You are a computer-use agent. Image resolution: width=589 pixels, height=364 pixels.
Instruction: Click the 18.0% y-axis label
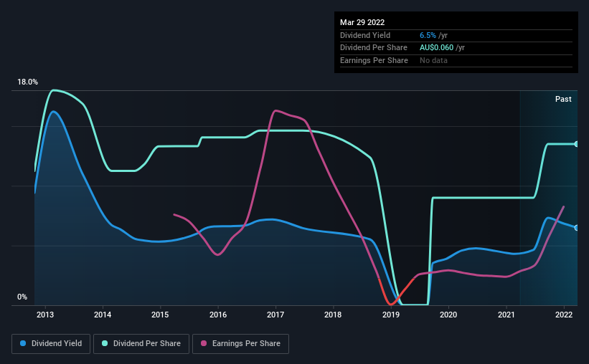point(27,82)
